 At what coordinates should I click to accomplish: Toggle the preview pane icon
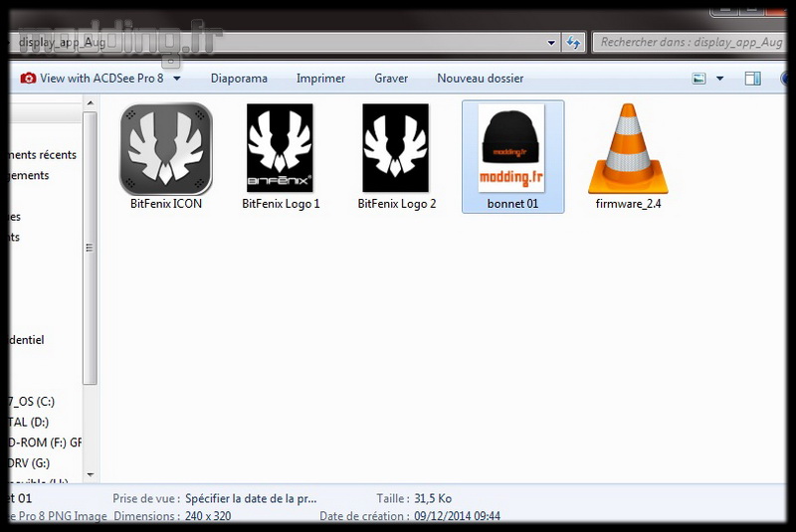(753, 79)
